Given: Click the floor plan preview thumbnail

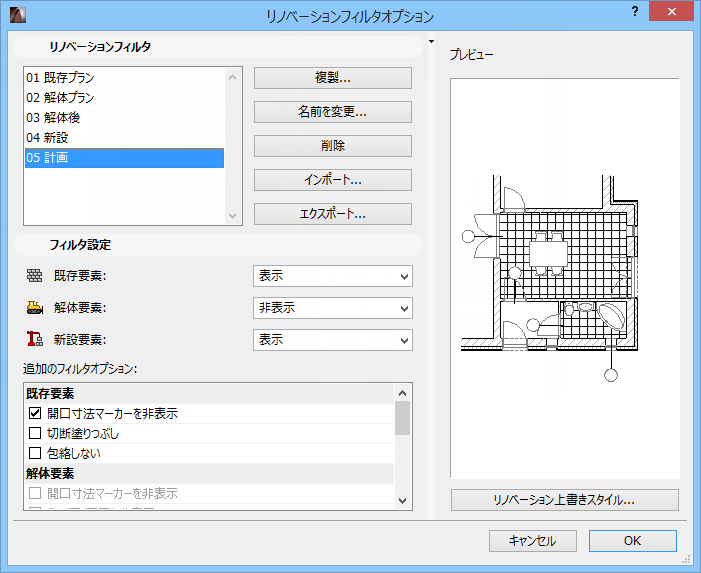Looking at the screenshot, I should point(565,278).
